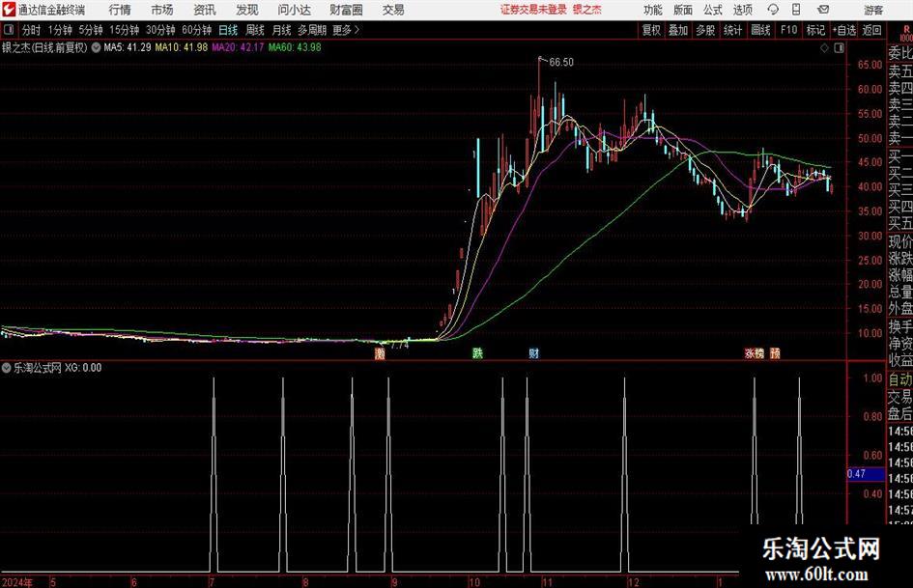Click the orange marker below the 7.74 low label

(380, 353)
